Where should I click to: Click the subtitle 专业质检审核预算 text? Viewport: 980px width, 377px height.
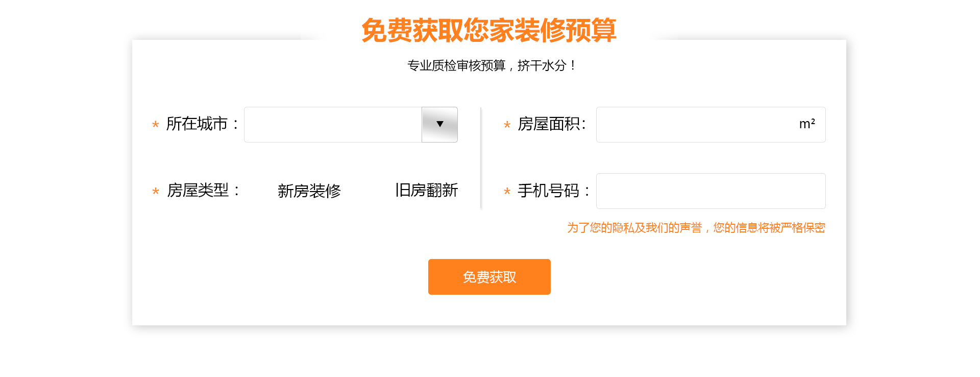click(x=489, y=65)
